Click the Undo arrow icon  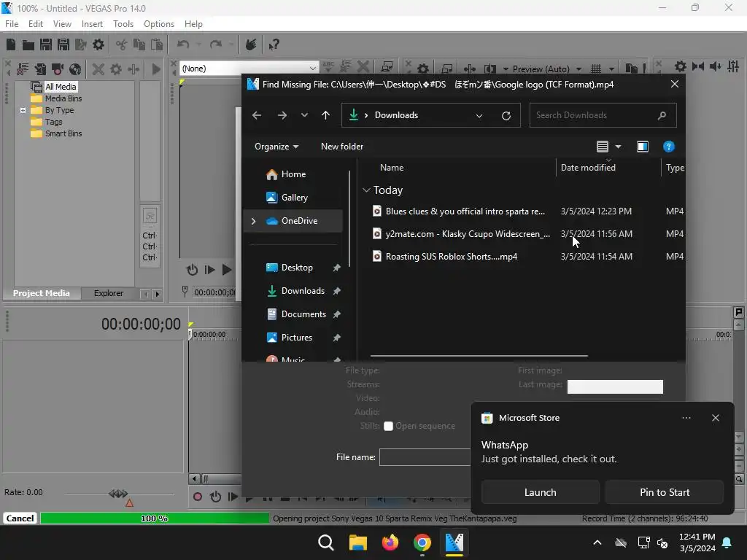click(183, 44)
